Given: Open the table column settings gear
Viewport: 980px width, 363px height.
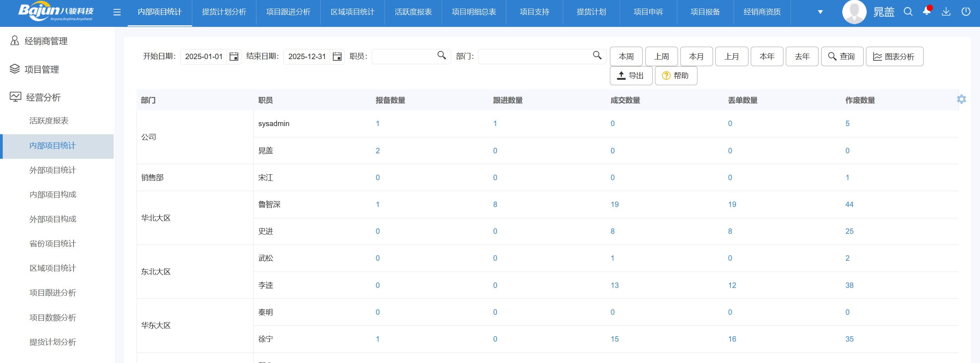Looking at the screenshot, I should pos(961,100).
